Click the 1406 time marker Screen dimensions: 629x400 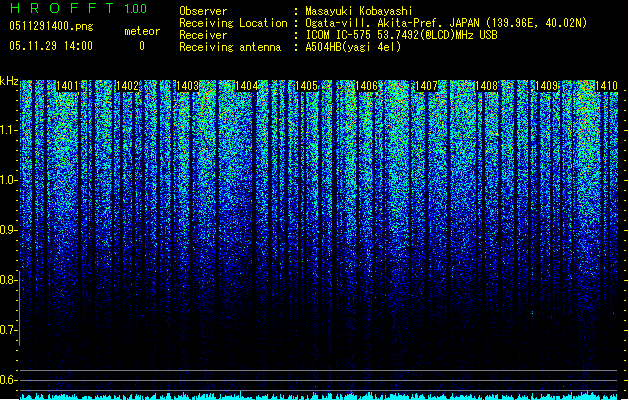(366, 86)
